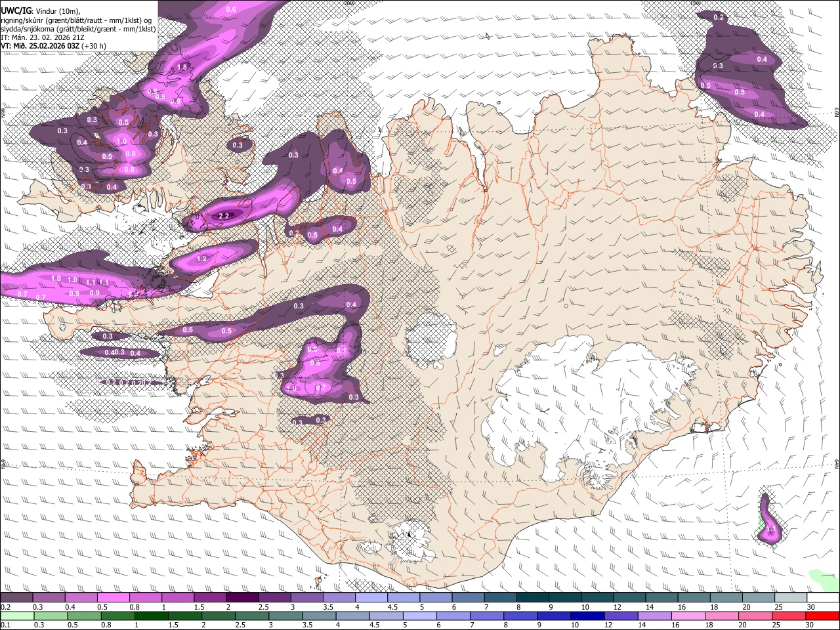Pick the bright red swatch after 30
This screenshot has width=840, height=630.
click(822, 616)
